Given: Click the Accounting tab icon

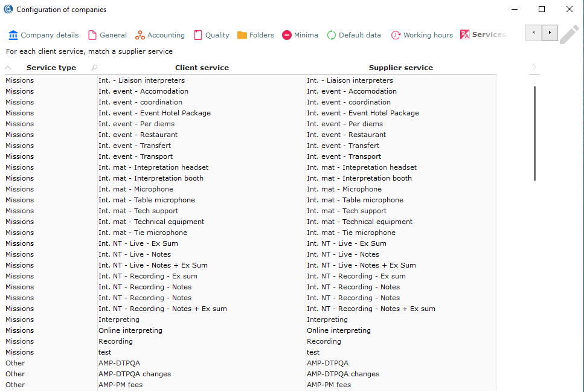Looking at the screenshot, I should [140, 35].
